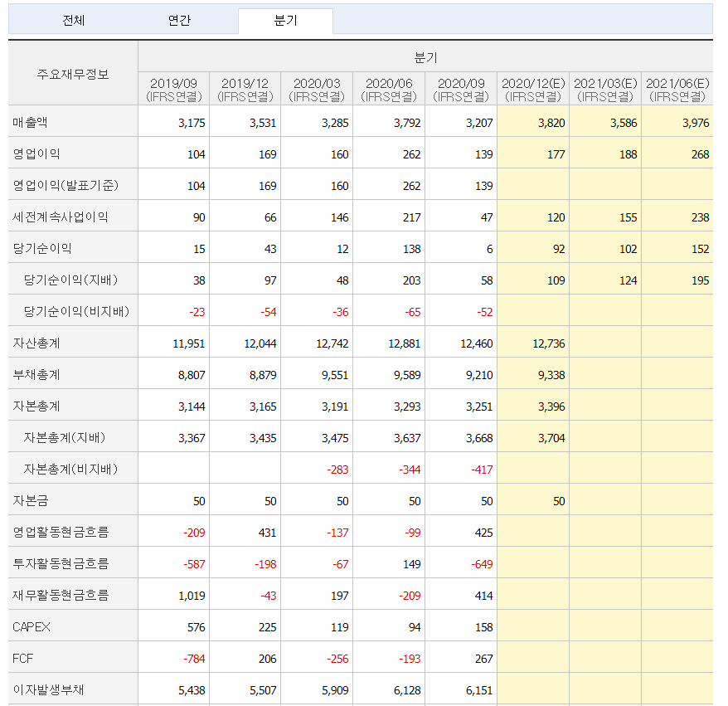Screen dimensions: 728x706
Task: Click the 자본총계(비지배) row label
Action: [x=70, y=469]
